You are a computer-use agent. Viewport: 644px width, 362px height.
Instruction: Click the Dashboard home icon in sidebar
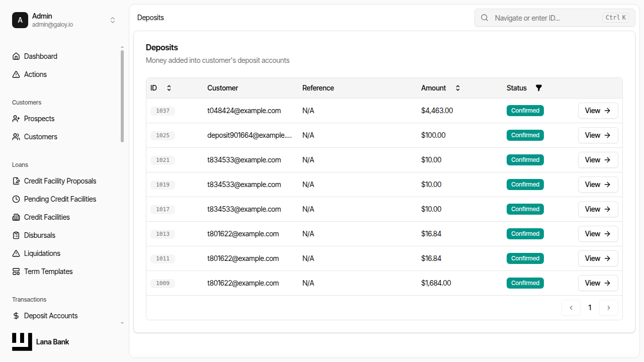[x=16, y=56]
